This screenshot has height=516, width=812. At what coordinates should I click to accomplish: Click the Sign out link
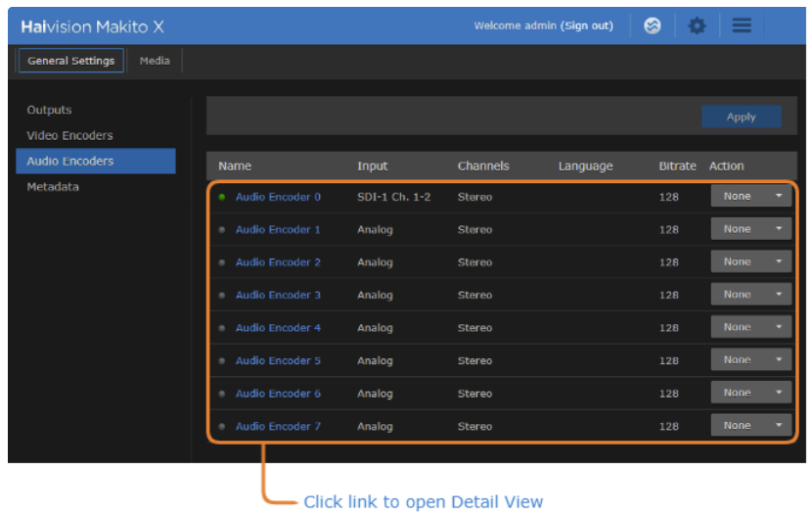point(586,25)
